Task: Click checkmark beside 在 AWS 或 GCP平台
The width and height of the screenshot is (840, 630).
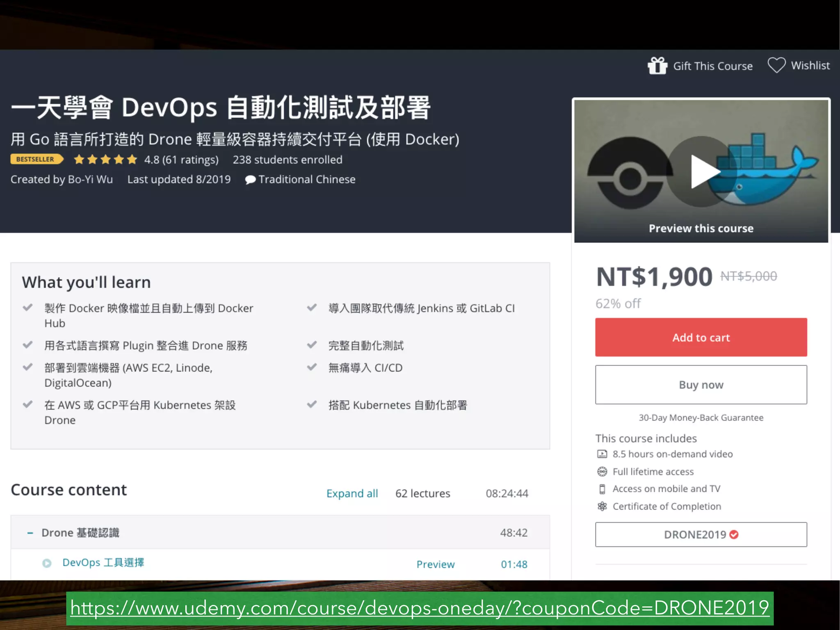Action: tap(27, 404)
